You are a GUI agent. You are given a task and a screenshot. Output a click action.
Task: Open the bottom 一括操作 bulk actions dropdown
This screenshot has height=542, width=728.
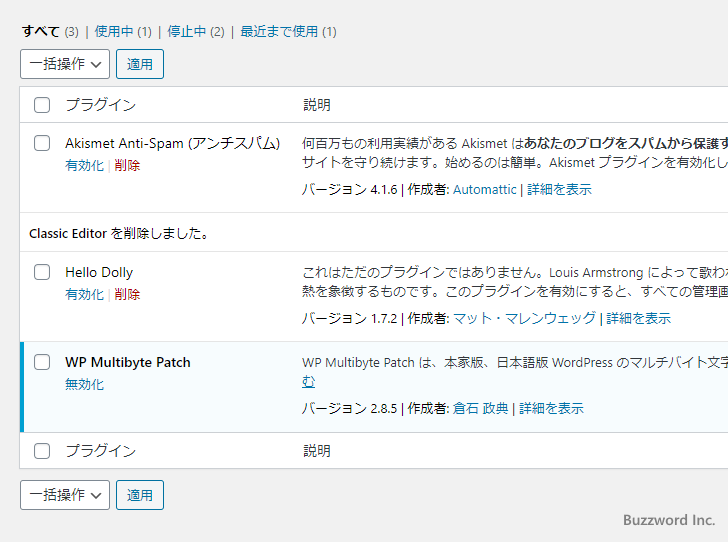65,495
